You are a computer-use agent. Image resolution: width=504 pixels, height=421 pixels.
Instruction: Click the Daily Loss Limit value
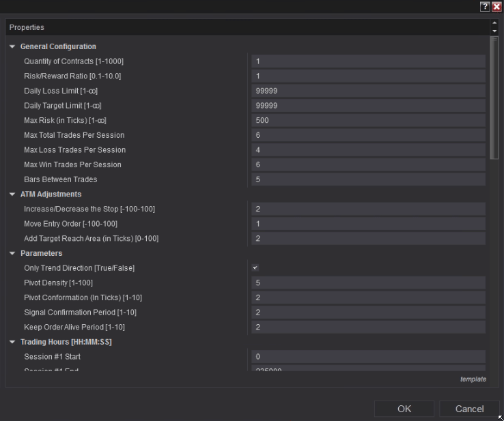(x=368, y=91)
